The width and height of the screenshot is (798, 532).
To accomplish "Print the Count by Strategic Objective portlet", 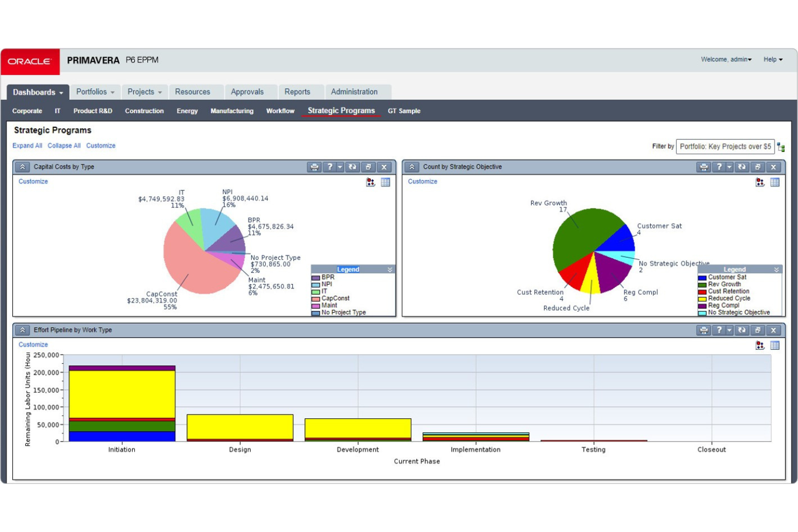I will [x=704, y=167].
